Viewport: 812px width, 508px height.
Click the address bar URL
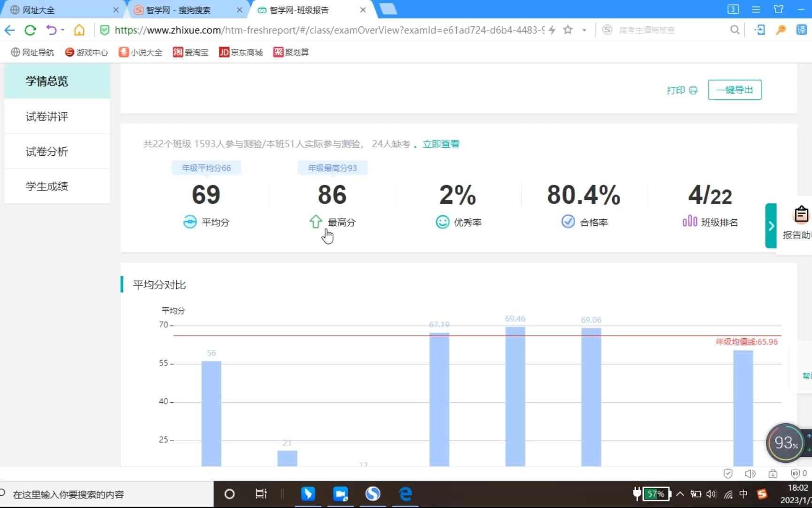click(x=329, y=30)
